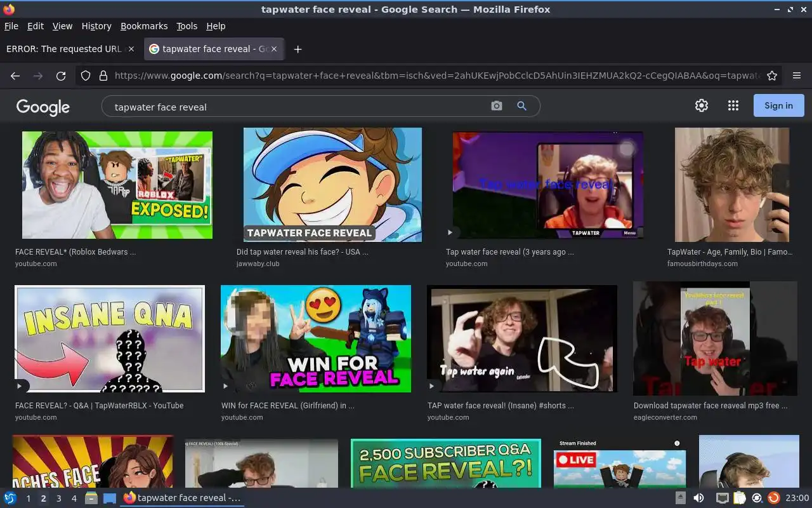Go to the Google logo homepage

43,107
